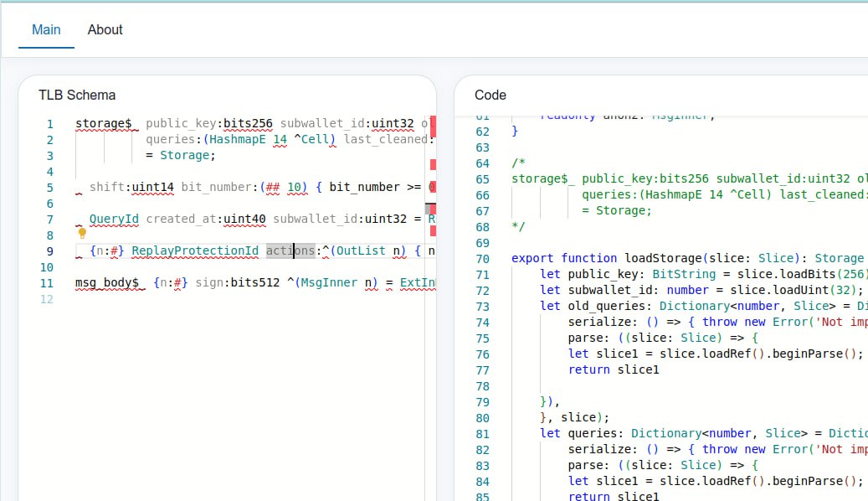Click 'return slice1' on code line 77
The width and height of the screenshot is (868, 501).
point(613,370)
